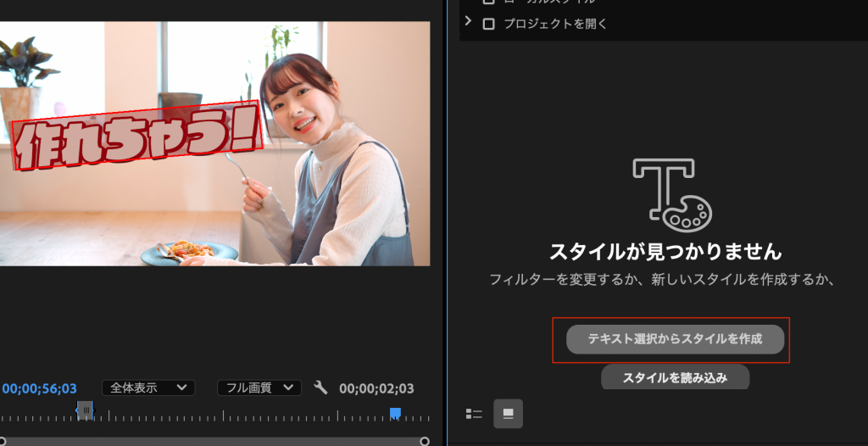Click the wrench settings icon in the monitor
This screenshot has width=868, height=446.
(320, 387)
